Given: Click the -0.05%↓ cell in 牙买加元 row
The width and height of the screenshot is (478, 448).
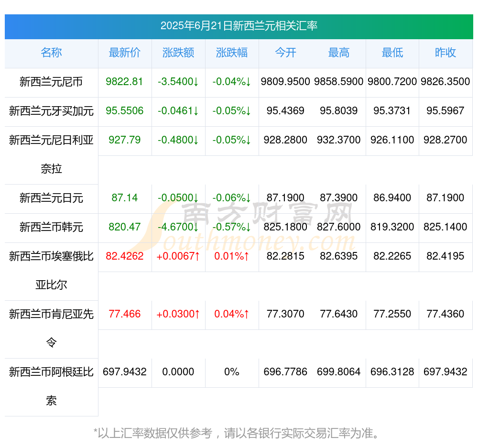Looking at the screenshot, I should pos(232,111).
